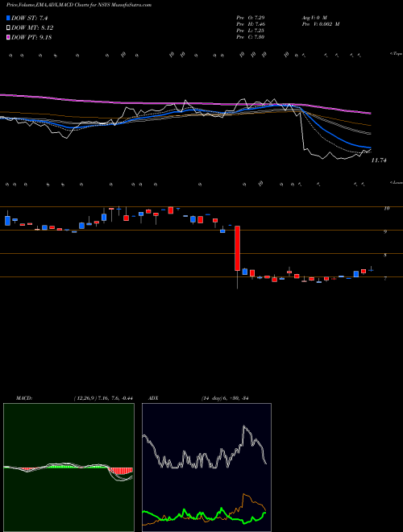
Task: Click the white ADX line peak
Action: (244, 426)
